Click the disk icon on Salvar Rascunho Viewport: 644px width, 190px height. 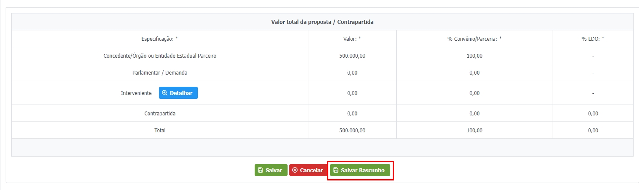pyautogui.click(x=336, y=170)
